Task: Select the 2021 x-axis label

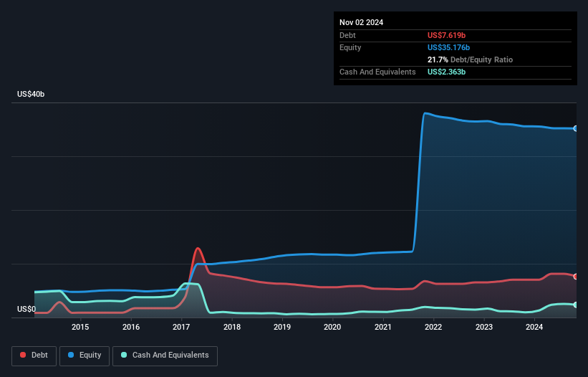Action: (x=383, y=327)
